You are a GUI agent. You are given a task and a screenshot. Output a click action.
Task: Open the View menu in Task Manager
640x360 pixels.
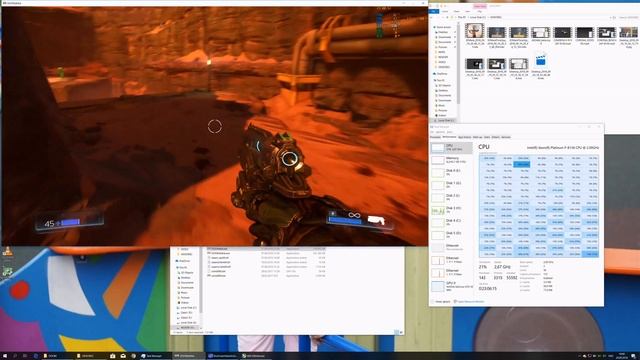[x=449, y=132]
